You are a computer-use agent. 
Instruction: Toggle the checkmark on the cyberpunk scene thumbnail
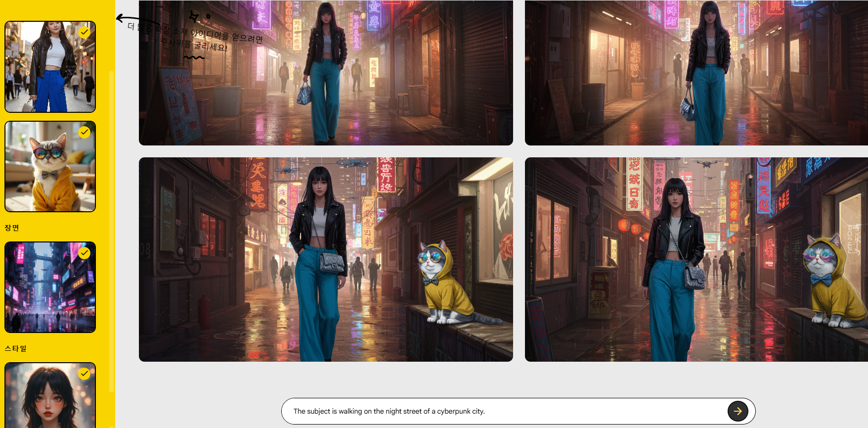(x=85, y=253)
